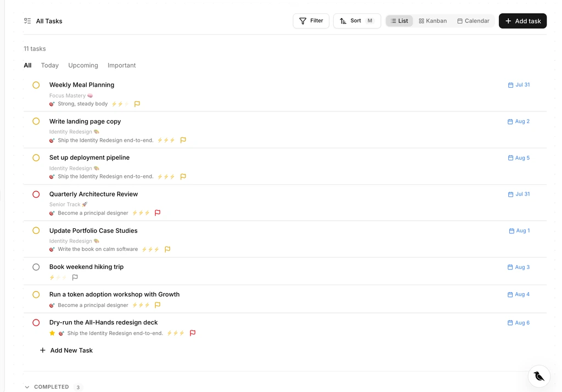
Task: Click the star icon on Dry-run All-Hands task
Action: coord(52,333)
